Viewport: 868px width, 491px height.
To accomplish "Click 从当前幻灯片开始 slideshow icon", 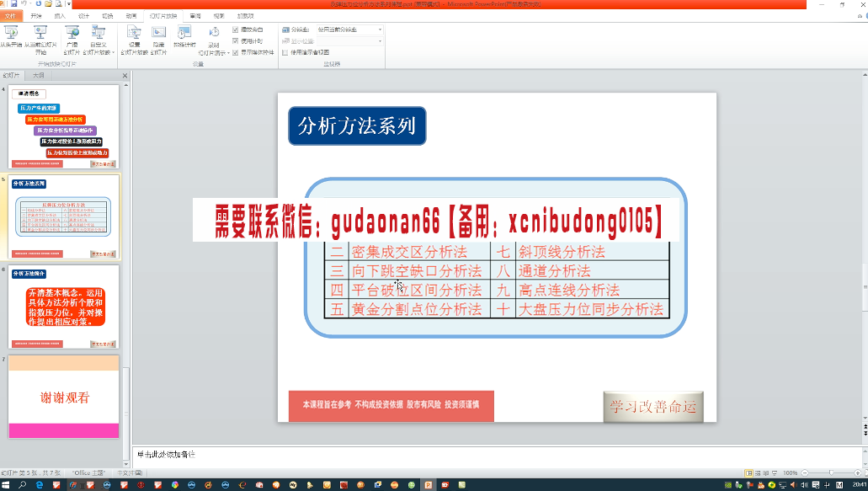I will (x=41, y=37).
